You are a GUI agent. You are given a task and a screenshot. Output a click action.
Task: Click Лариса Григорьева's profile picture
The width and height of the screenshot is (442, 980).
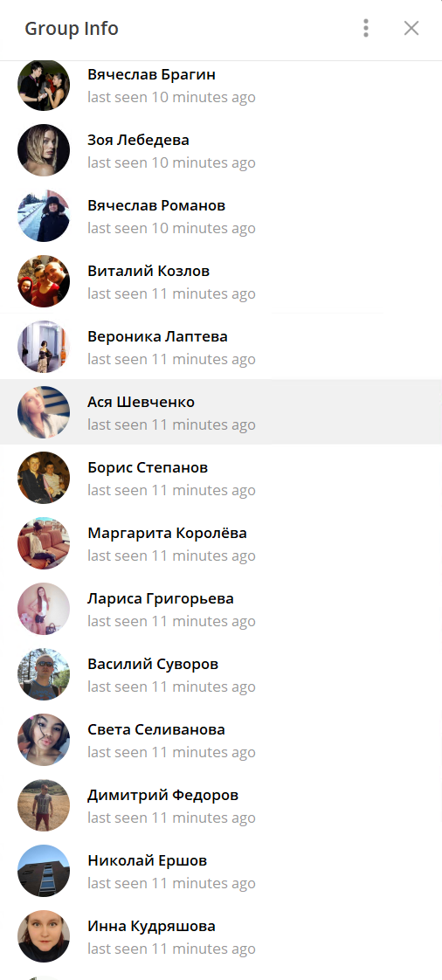click(44, 609)
